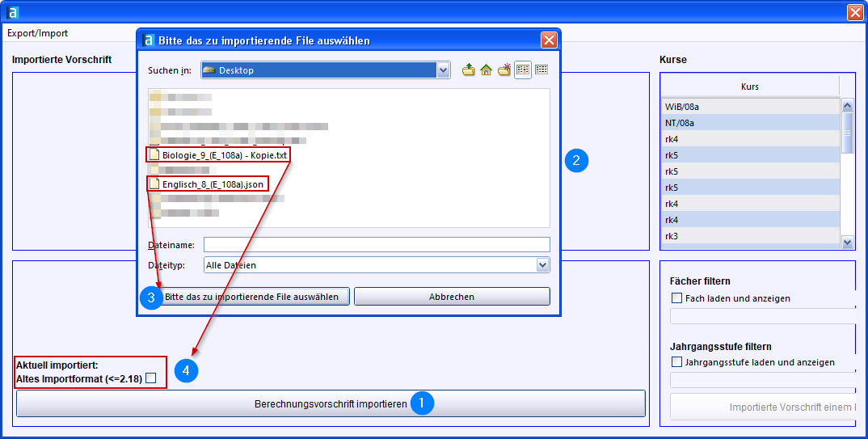The image size is (868, 439).
Task: Select course WiB/08a in Kurse list
Action: [x=751, y=106]
